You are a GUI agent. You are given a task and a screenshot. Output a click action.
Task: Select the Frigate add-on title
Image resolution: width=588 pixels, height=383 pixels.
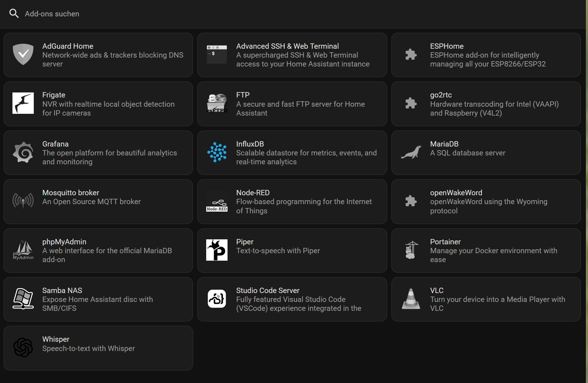tap(54, 95)
